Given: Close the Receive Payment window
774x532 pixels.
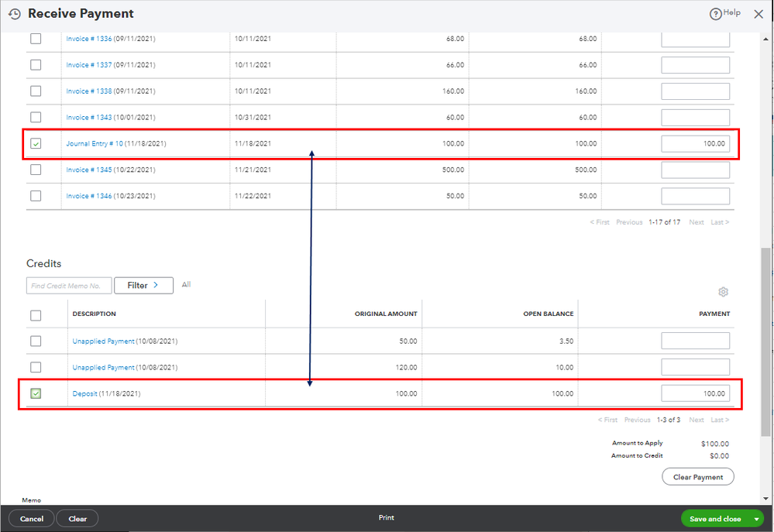Looking at the screenshot, I should point(759,14).
